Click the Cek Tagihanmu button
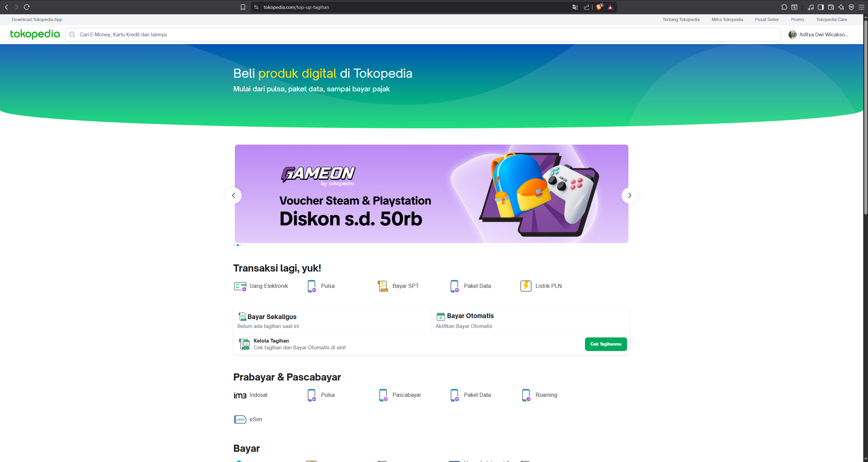Image resolution: width=868 pixels, height=462 pixels. 606,344
